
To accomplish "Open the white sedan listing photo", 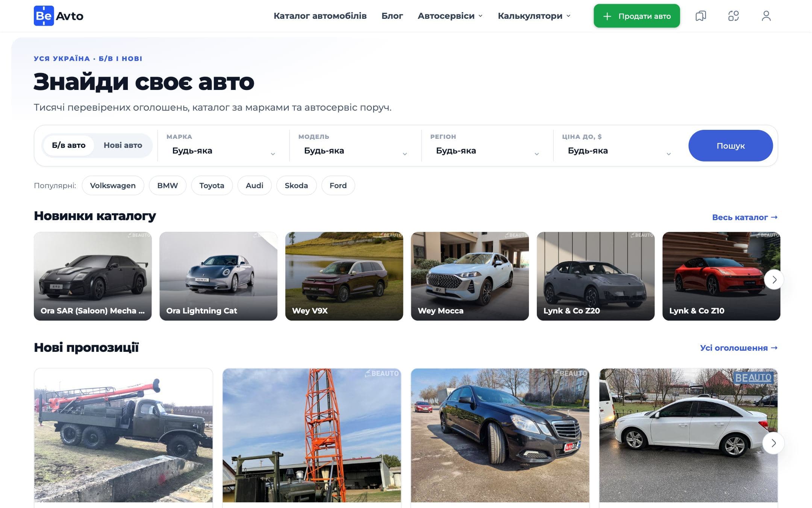I will (689, 435).
